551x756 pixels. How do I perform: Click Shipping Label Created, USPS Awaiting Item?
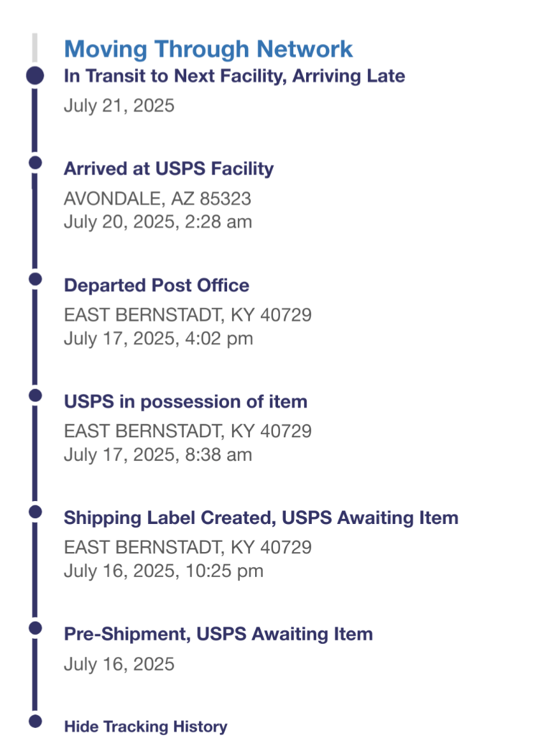click(261, 518)
